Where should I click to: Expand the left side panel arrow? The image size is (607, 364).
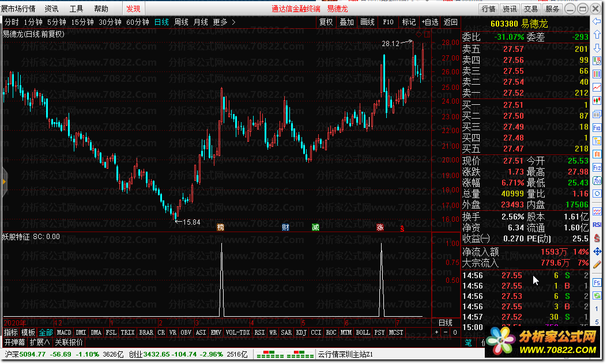click(x=4, y=181)
